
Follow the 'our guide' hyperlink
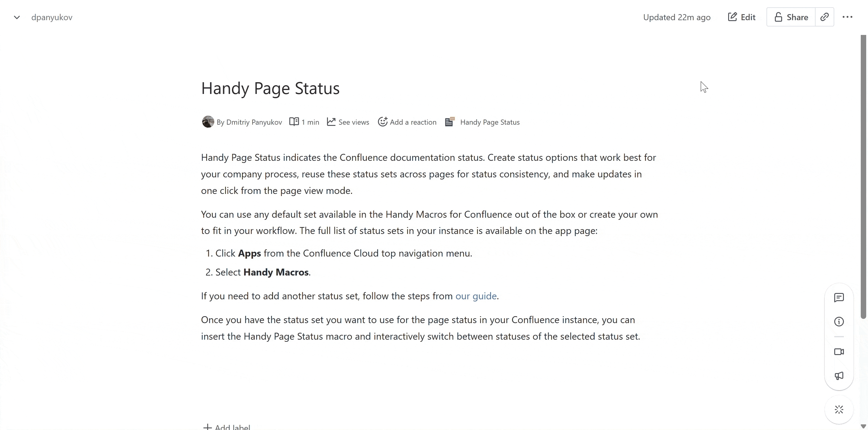476,296
